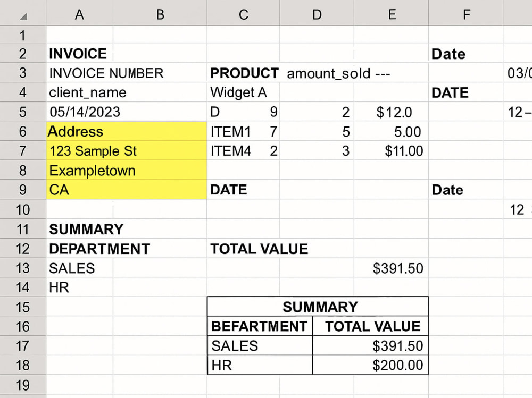The width and height of the screenshot is (532, 398).
Task: Select row 2 header
Action: point(23,53)
